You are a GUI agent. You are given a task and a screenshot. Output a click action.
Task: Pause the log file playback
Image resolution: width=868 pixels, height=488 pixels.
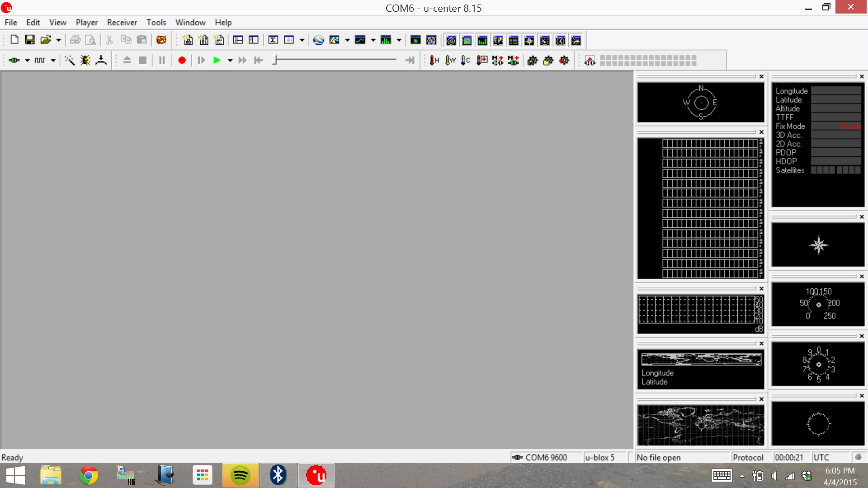tap(162, 60)
